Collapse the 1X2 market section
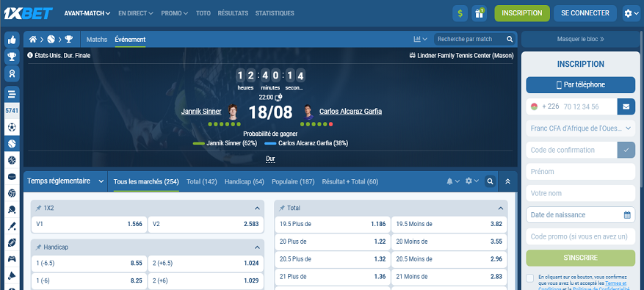 [x=257, y=209]
